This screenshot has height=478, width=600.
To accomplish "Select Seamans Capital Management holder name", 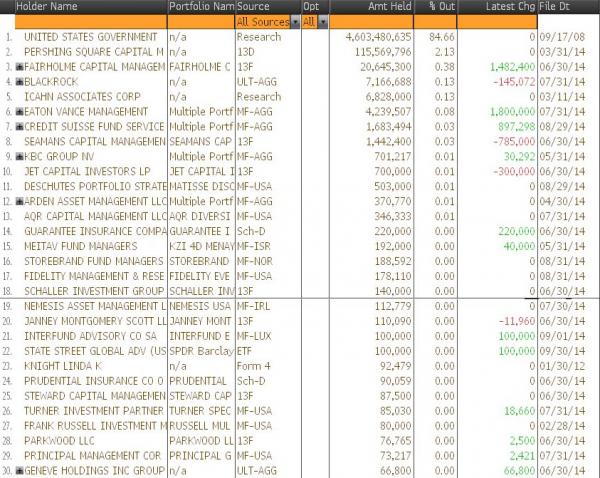I will (95, 142).
